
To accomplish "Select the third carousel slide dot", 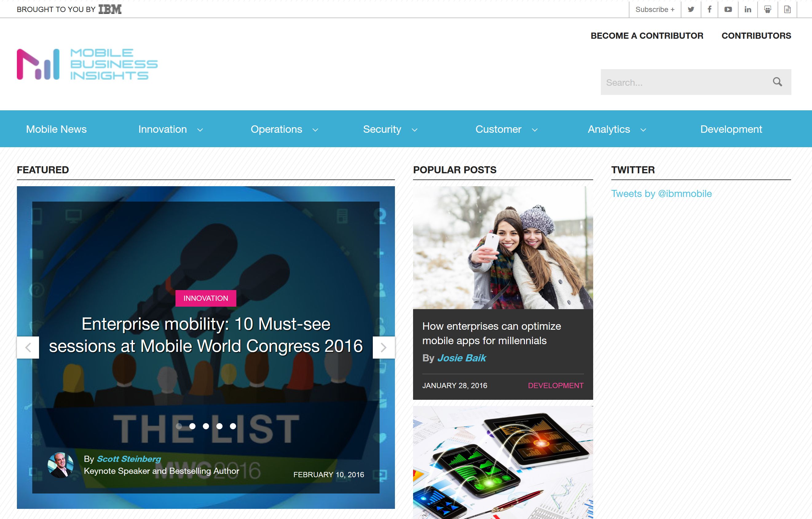I will [206, 426].
